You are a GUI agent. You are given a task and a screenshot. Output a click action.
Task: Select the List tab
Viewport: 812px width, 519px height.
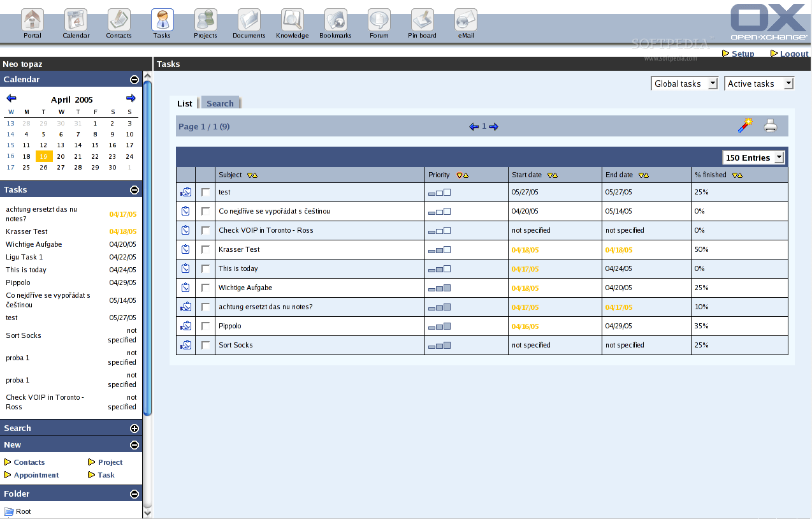184,103
